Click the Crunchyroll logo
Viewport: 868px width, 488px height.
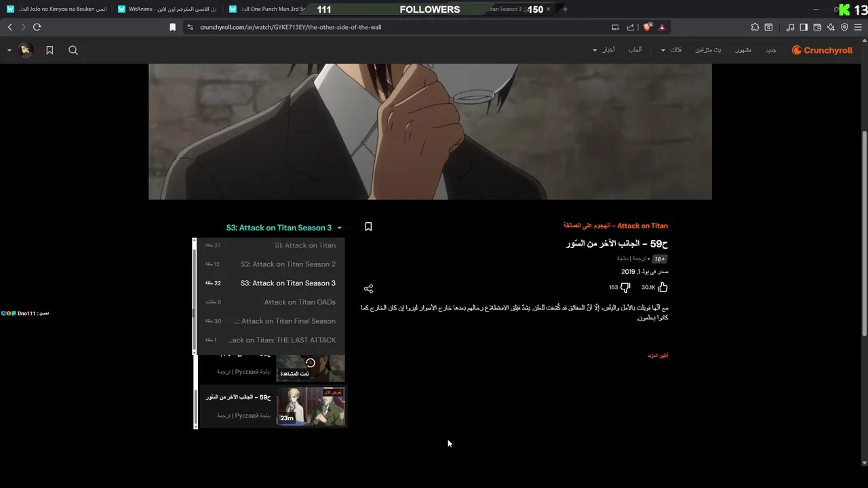[x=822, y=50]
